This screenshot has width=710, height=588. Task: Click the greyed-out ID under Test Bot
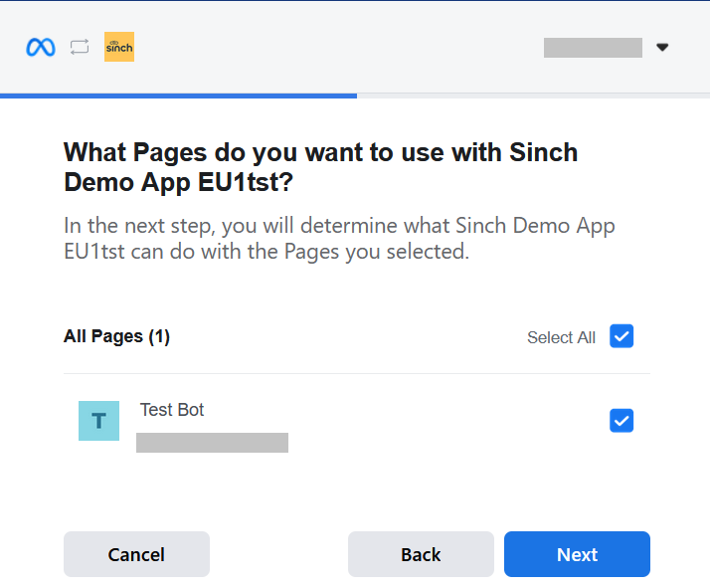(x=212, y=443)
